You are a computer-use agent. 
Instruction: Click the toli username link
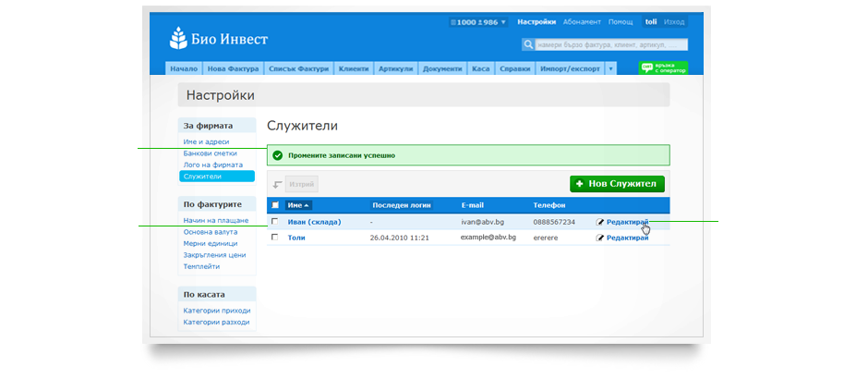651,22
